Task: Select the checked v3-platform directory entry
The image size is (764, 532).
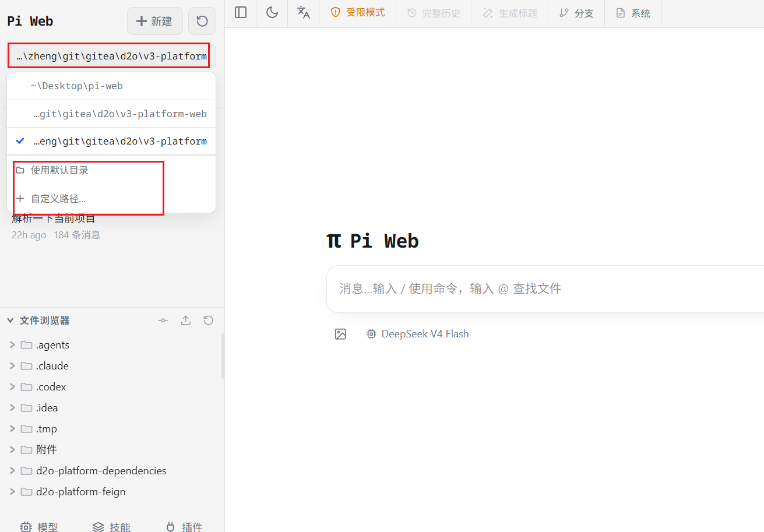Action: [x=111, y=141]
